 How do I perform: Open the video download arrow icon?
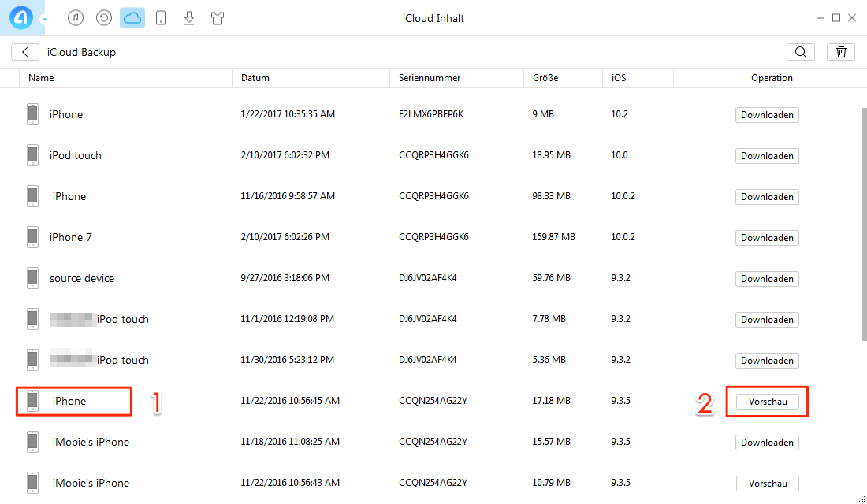[x=189, y=17]
